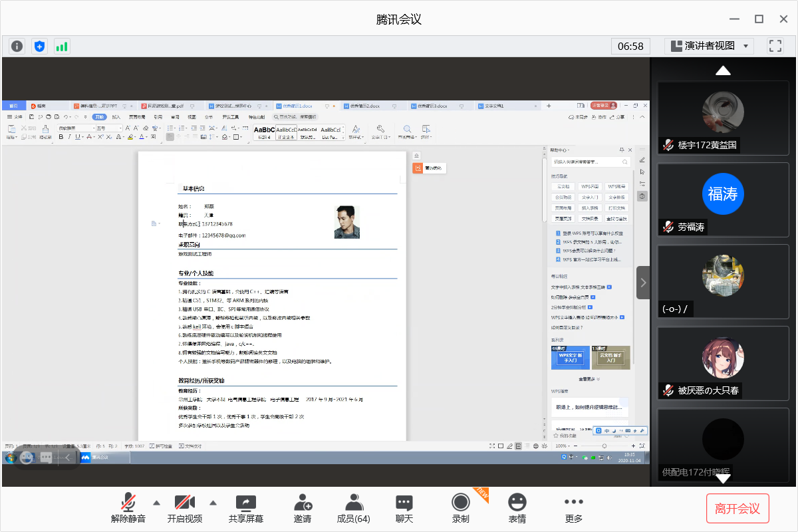Toggle Underline formatting in WPS ribbon

[x=77, y=137]
